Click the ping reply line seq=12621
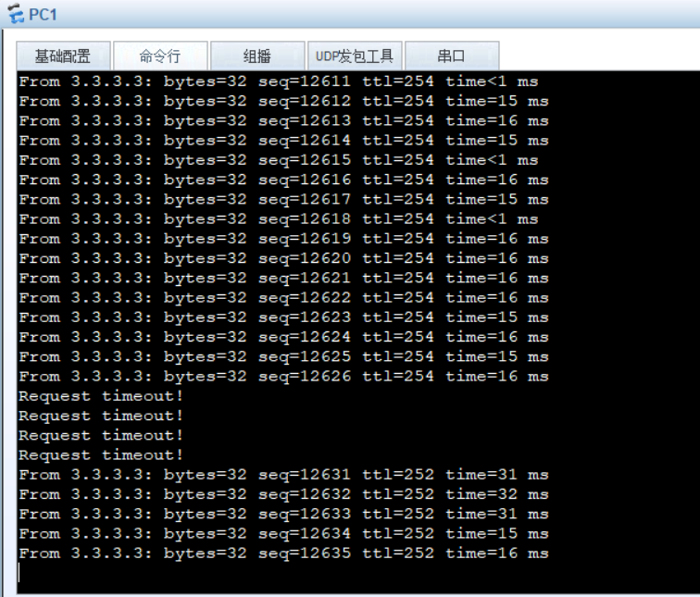 pyautogui.click(x=283, y=278)
